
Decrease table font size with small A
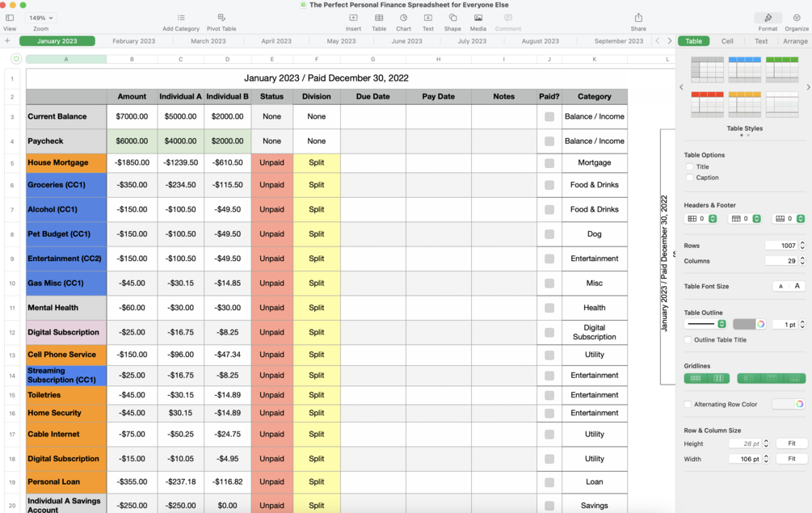[x=781, y=286]
